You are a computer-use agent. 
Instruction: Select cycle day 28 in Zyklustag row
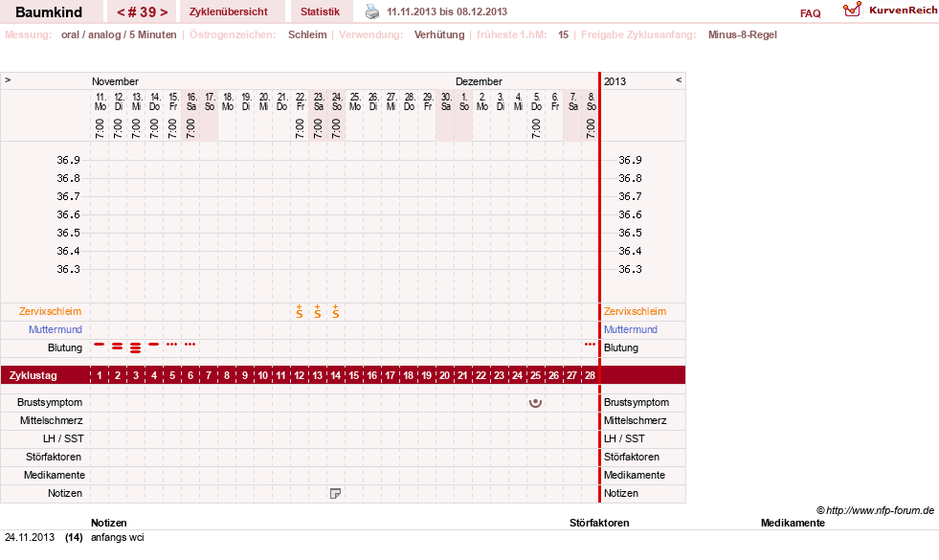click(590, 375)
